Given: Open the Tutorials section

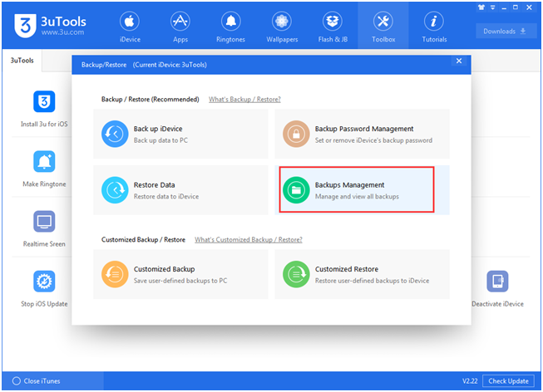Looking at the screenshot, I should point(434,27).
